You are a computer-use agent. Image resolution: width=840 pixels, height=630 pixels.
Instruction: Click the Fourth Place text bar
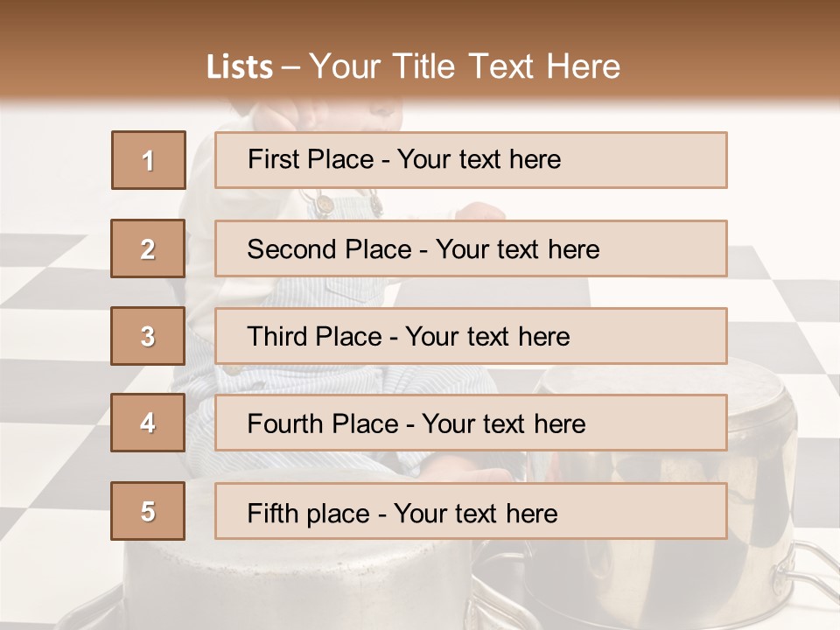[471, 423]
